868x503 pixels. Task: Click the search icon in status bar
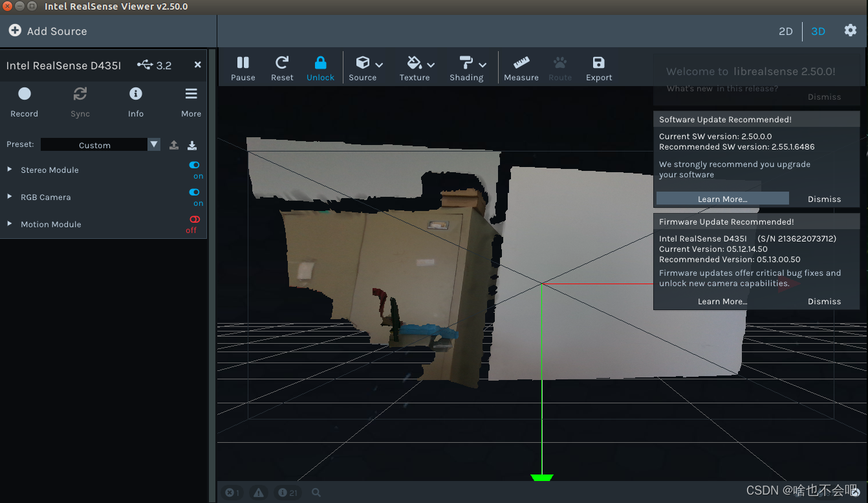click(x=316, y=493)
